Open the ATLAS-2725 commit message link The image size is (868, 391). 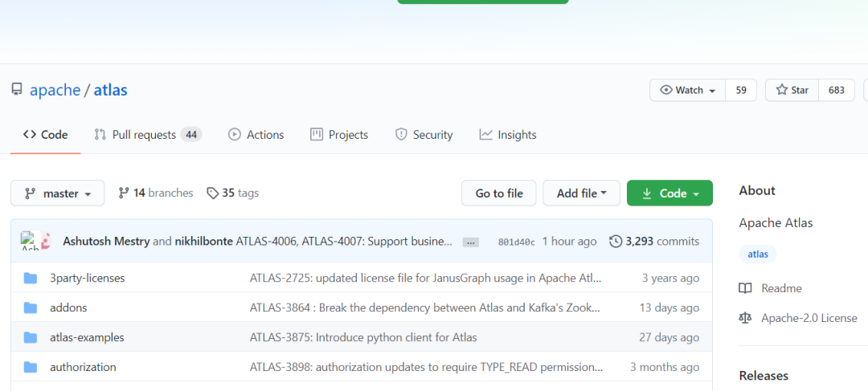tap(426, 278)
